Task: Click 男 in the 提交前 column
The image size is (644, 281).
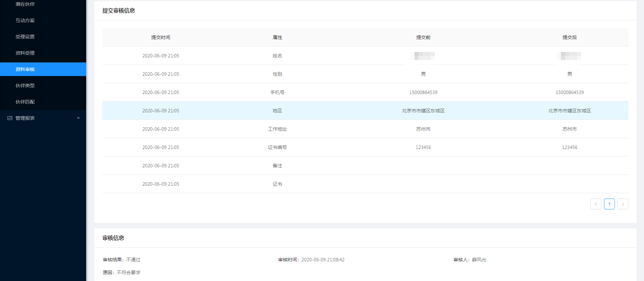Action: pos(423,74)
